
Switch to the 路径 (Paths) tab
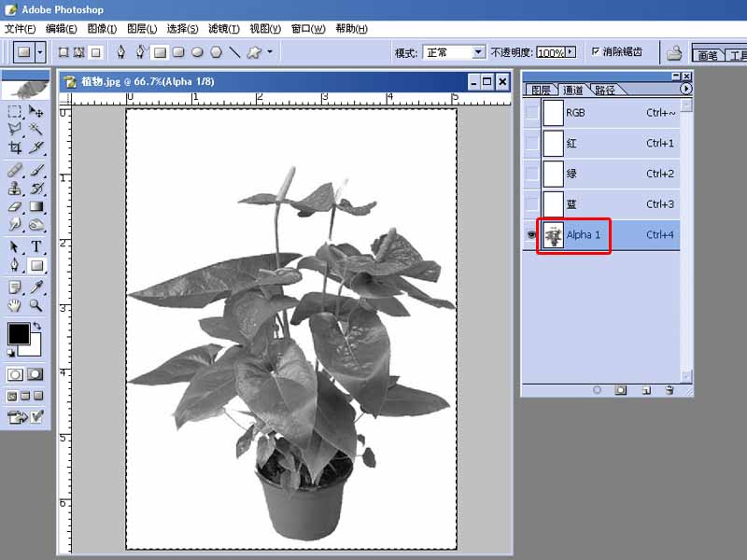coord(605,90)
